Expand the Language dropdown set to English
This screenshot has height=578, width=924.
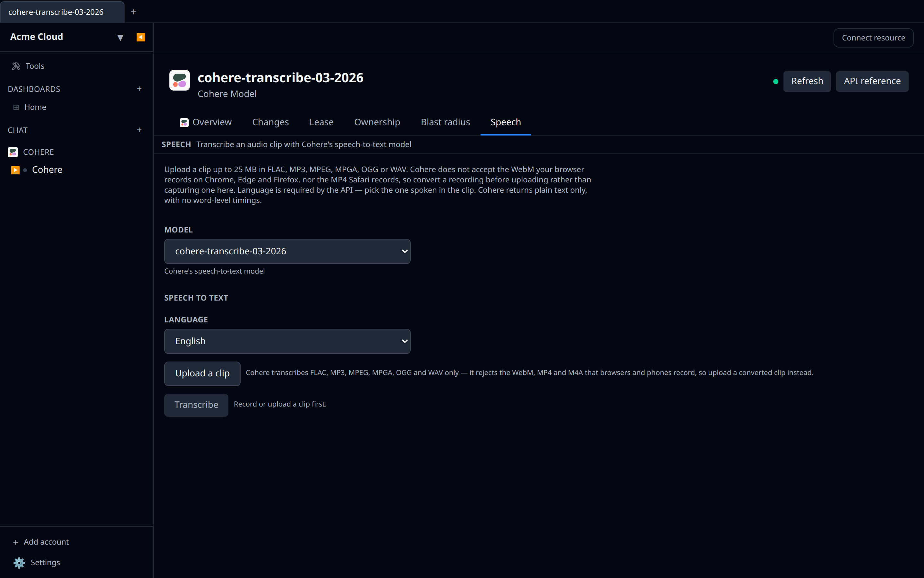click(287, 341)
